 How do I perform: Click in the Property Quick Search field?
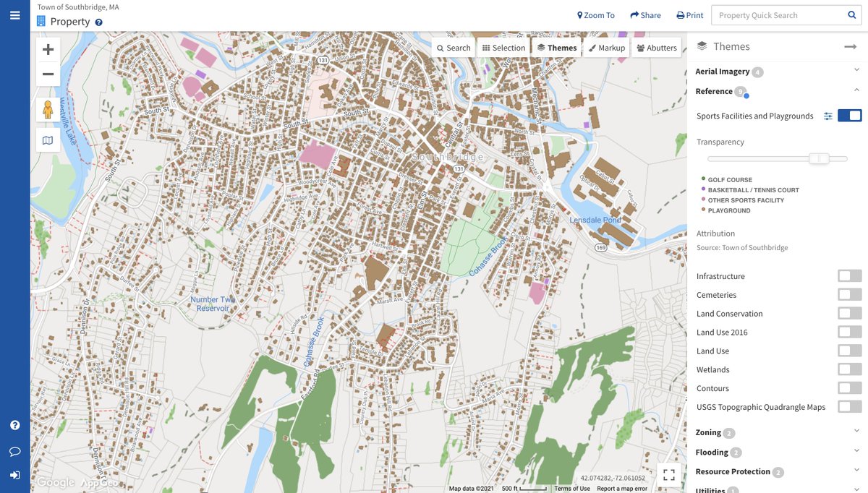pyautogui.click(x=778, y=15)
